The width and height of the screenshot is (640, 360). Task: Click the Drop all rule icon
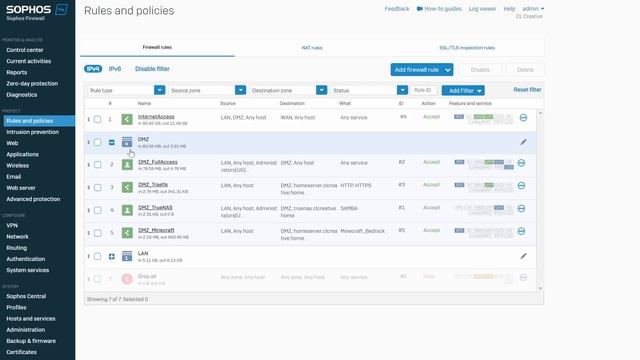tap(127, 279)
